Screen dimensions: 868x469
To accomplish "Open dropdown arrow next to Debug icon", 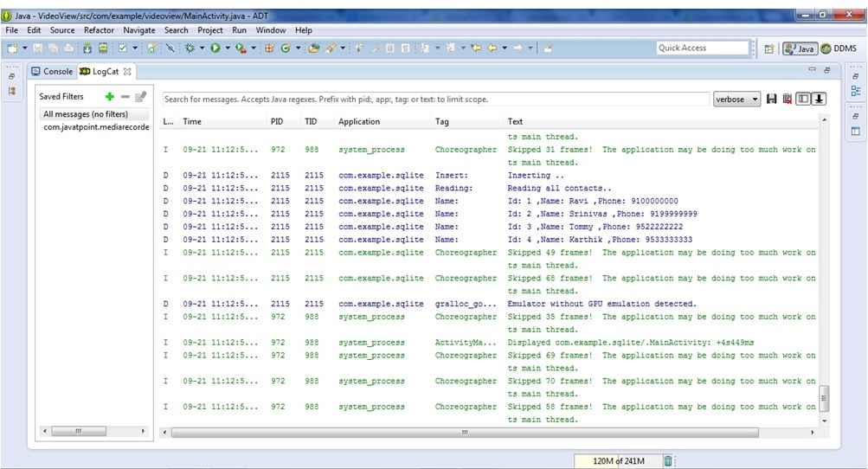I will (202, 48).
